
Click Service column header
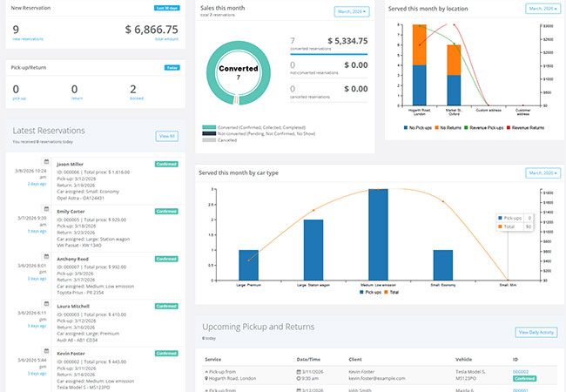pos(213,360)
